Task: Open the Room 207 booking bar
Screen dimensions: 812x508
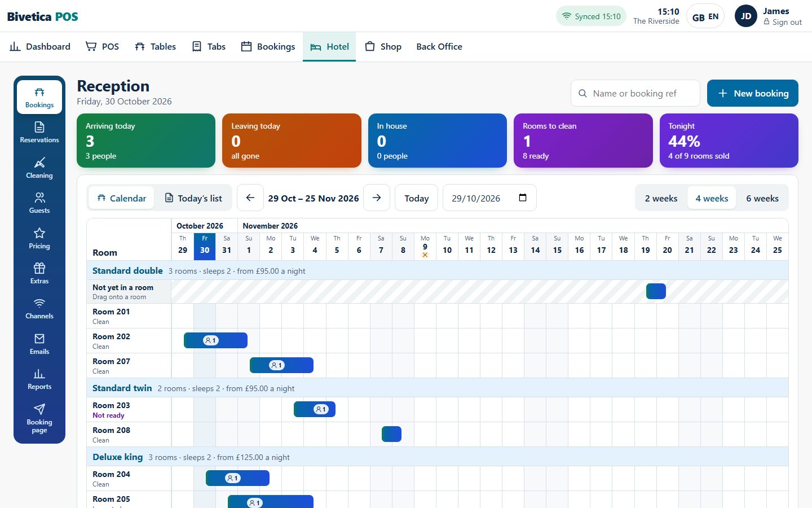Action: pyautogui.click(x=281, y=365)
